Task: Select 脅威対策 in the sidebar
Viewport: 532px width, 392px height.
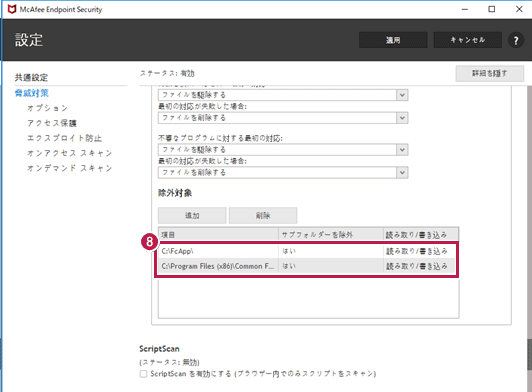Action: 32,93
